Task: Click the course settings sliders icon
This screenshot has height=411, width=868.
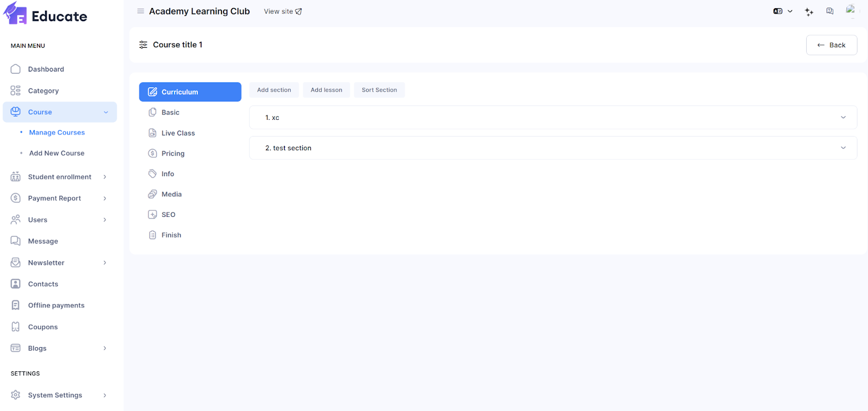Action: point(143,45)
